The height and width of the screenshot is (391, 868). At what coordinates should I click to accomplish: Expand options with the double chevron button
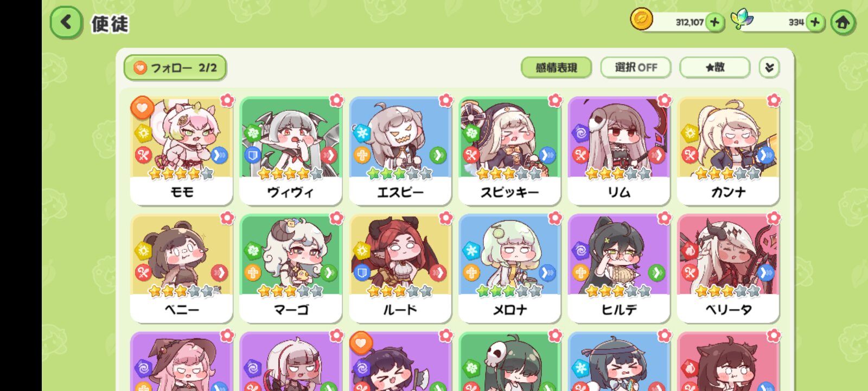[769, 67]
